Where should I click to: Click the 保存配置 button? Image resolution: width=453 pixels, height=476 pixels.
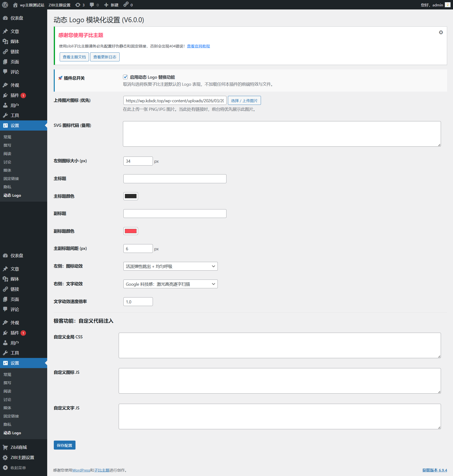pos(64,445)
